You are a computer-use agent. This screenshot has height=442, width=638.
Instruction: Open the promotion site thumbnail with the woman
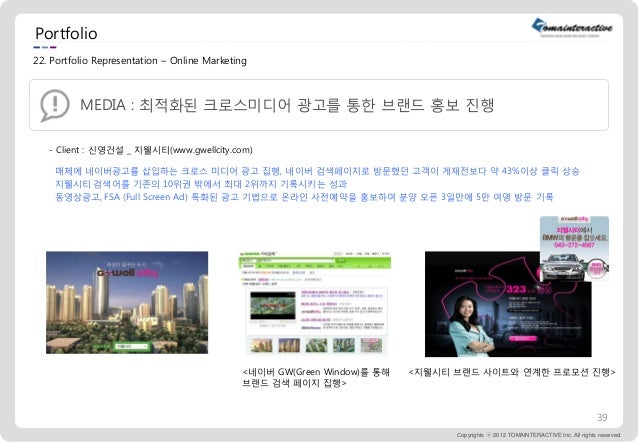tap(508, 304)
